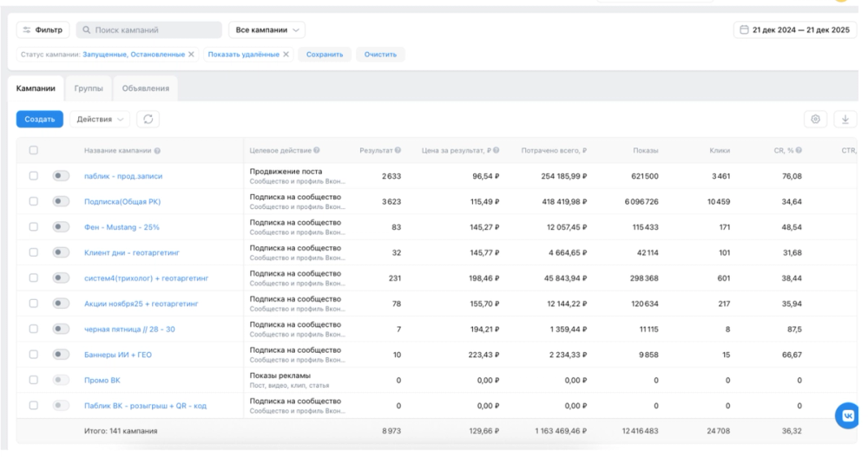This screenshot has height=457, width=868.
Task: Show the help icon beside Целевое действие
Action: 317,150
